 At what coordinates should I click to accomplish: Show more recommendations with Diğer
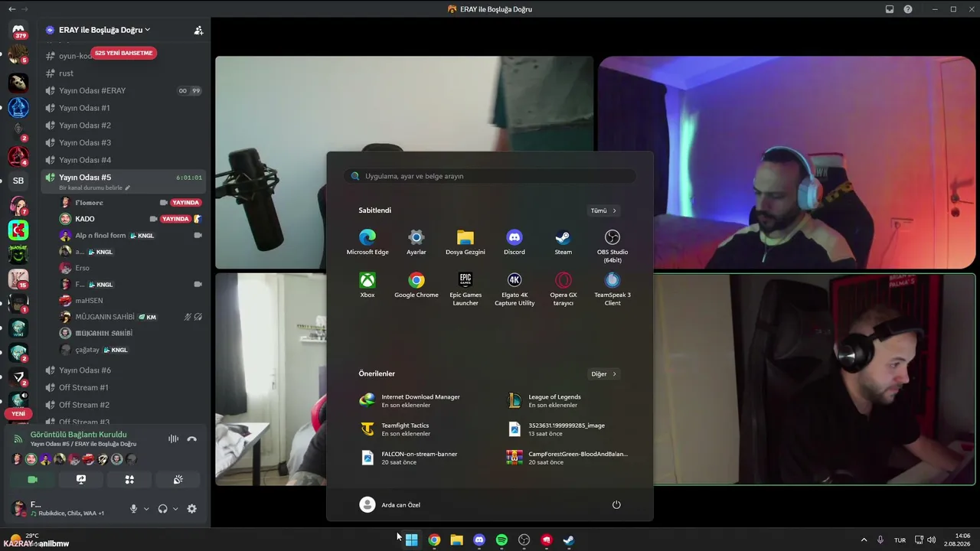603,374
